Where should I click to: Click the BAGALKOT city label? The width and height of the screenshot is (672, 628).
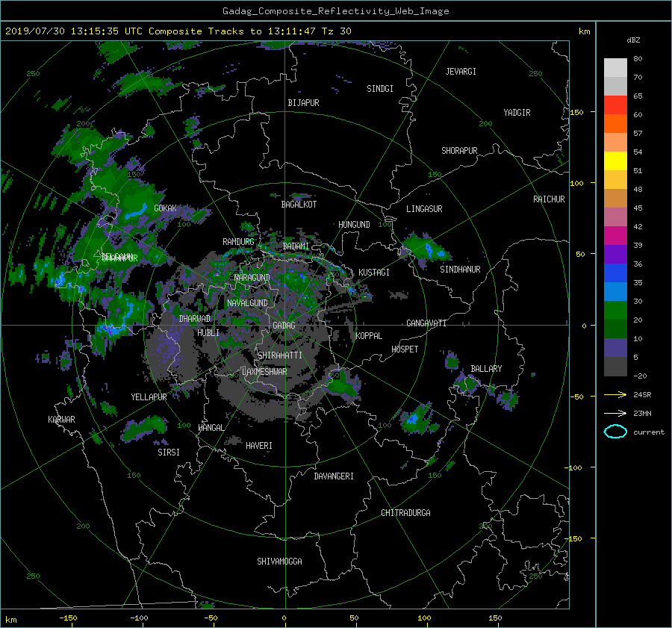[x=299, y=205]
